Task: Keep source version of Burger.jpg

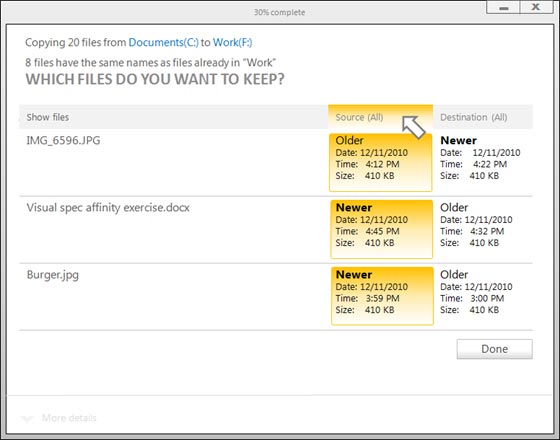Action: coord(382,296)
